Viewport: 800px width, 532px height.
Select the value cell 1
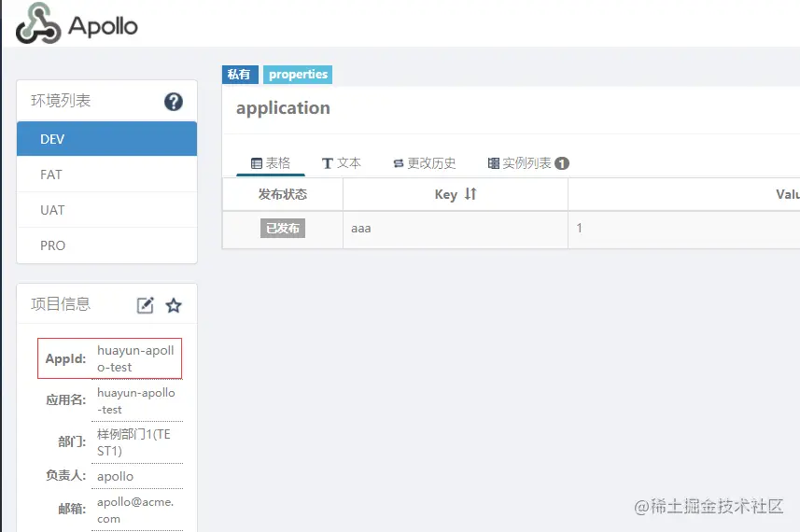click(683, 229)
